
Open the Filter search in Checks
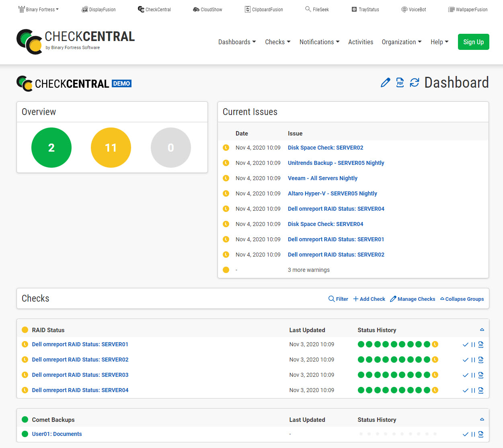pyautogui.click(x=338, y=299)
